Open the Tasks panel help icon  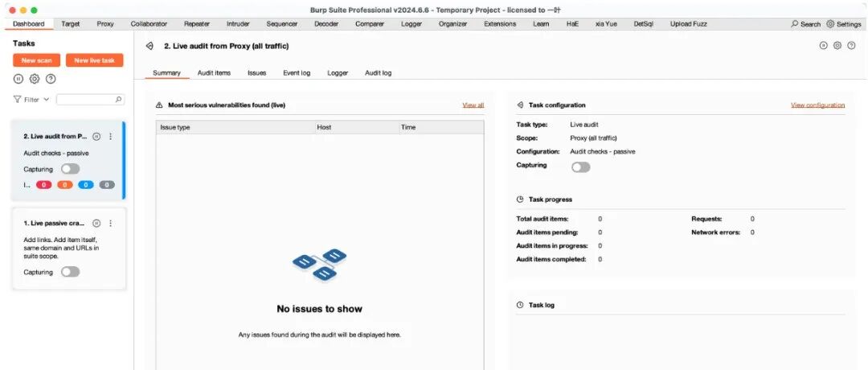pos(51,79)
